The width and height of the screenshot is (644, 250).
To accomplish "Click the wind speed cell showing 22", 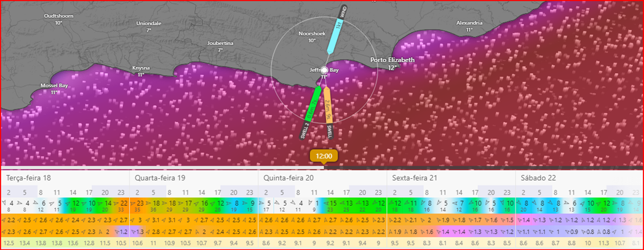I will pyautogui.click(x=124, y=203).
